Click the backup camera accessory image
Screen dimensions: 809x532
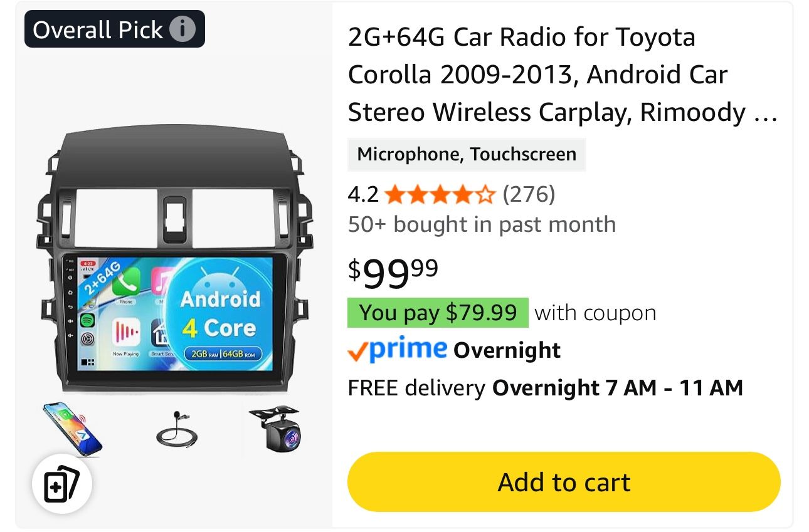point(275,429)
